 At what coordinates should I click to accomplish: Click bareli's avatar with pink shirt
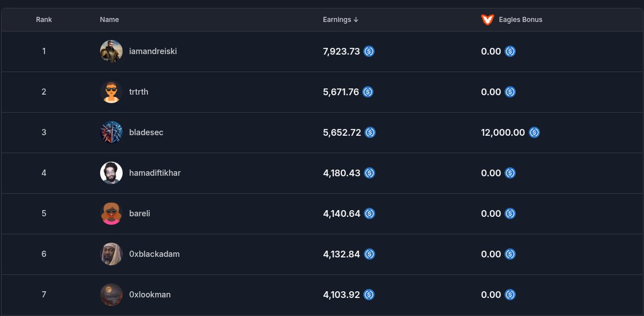coord(111,213)
